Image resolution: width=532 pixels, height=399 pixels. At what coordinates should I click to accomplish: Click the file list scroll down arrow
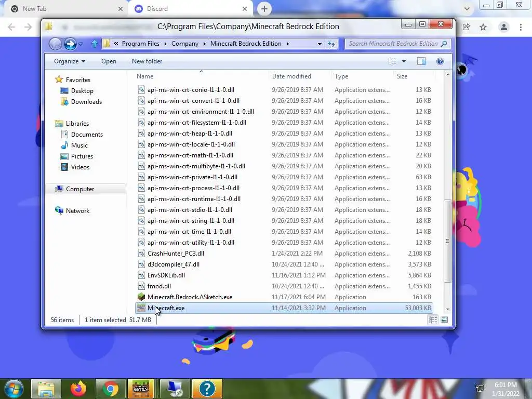447,309
